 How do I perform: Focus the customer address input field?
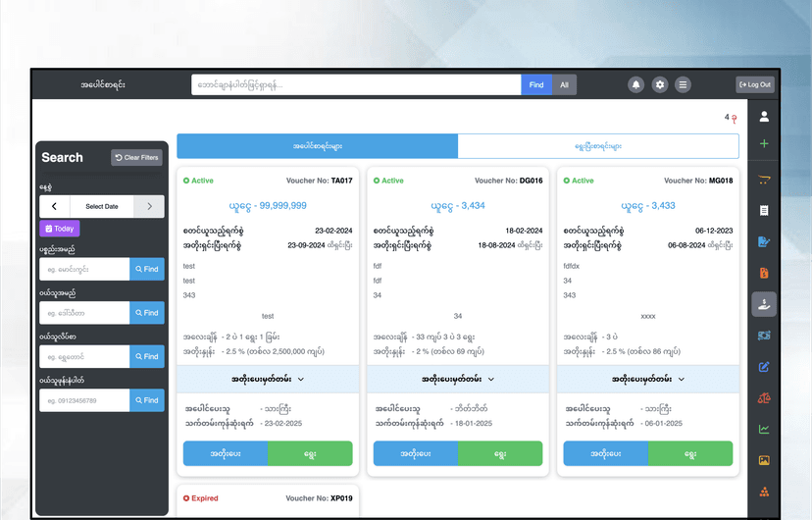click(84, 357)
